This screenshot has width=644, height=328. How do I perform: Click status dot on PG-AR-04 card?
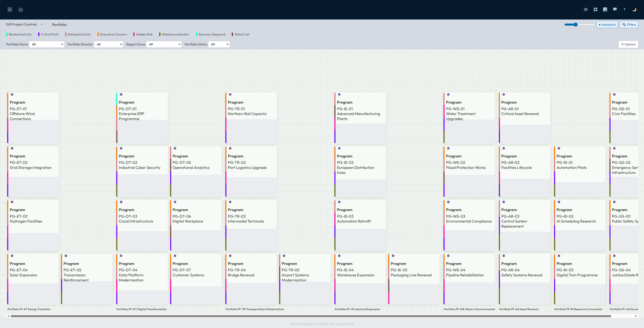coord(504,256)
